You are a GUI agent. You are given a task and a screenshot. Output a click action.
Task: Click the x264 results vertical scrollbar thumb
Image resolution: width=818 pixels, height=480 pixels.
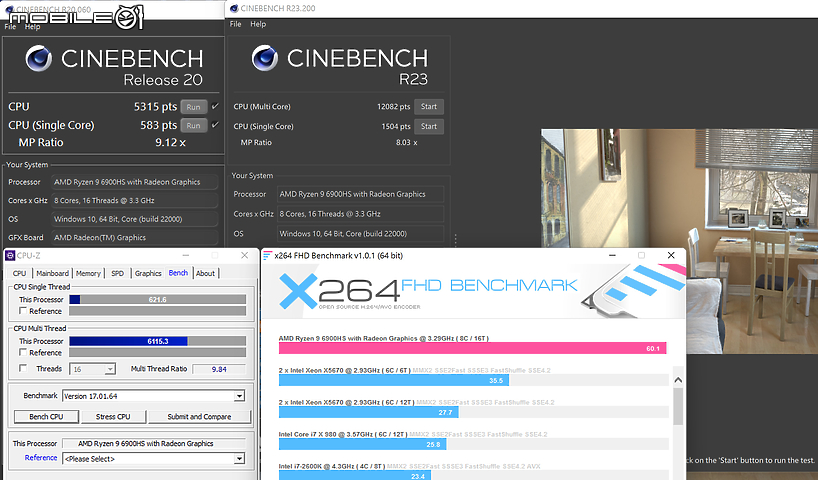coord(678,406)
